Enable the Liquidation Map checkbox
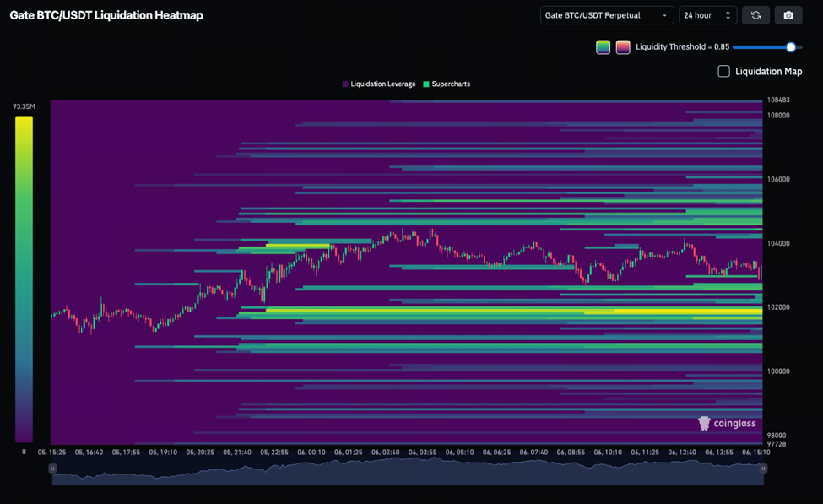 coord(723,71)
